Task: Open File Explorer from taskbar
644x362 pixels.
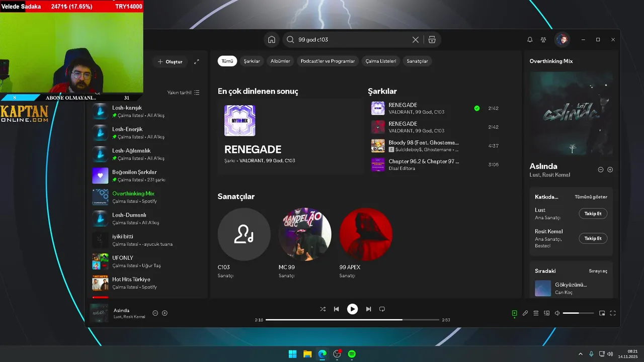Action: tap(307, 354)
